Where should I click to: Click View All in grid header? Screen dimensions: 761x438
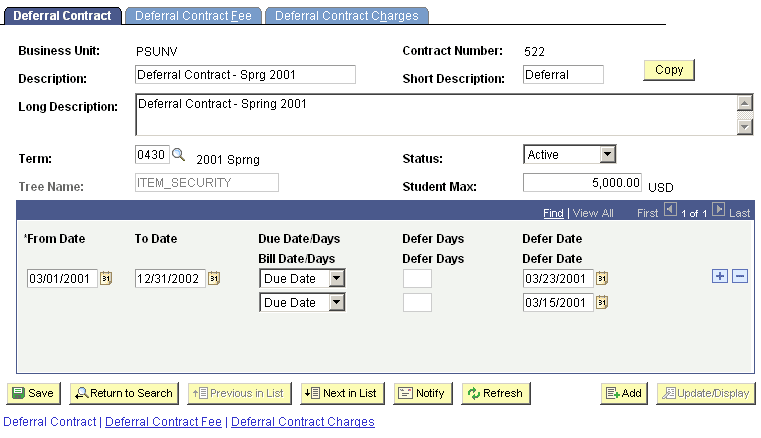coord(593,213)
